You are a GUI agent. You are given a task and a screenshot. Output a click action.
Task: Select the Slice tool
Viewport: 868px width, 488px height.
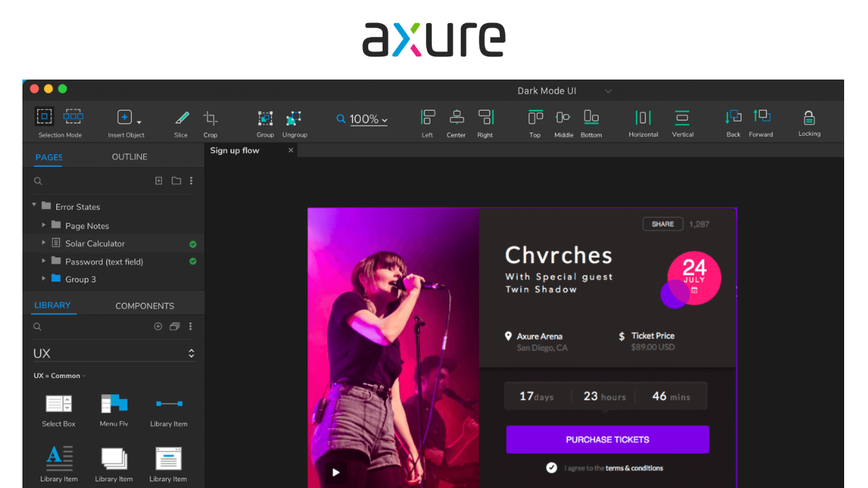(x=181, y=118)
